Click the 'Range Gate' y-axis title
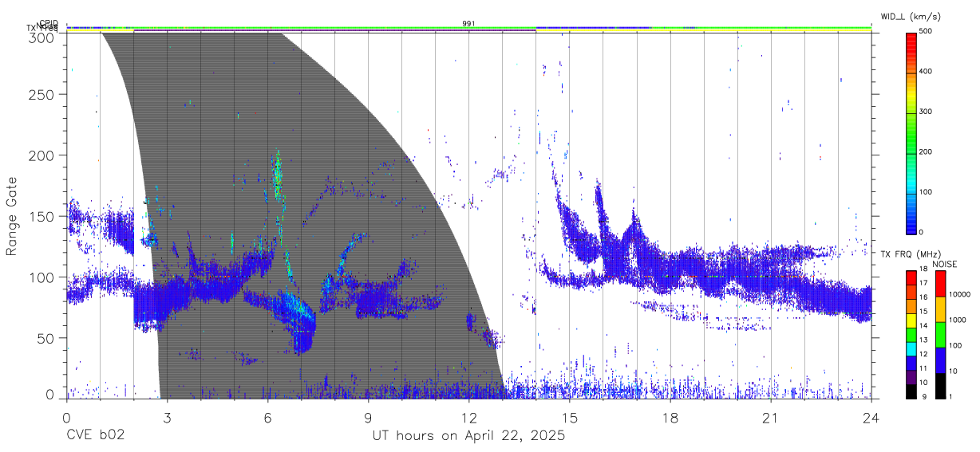This screenshot has height=452, width=980. click(x=13, y=217)
